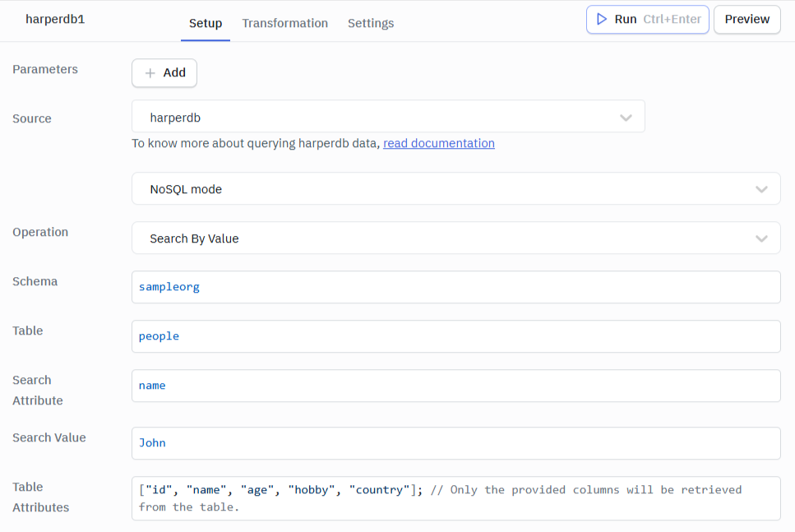Screen dimensions: 795x532
Task: Go to the Settings tab
Action: tap(371, 23)
